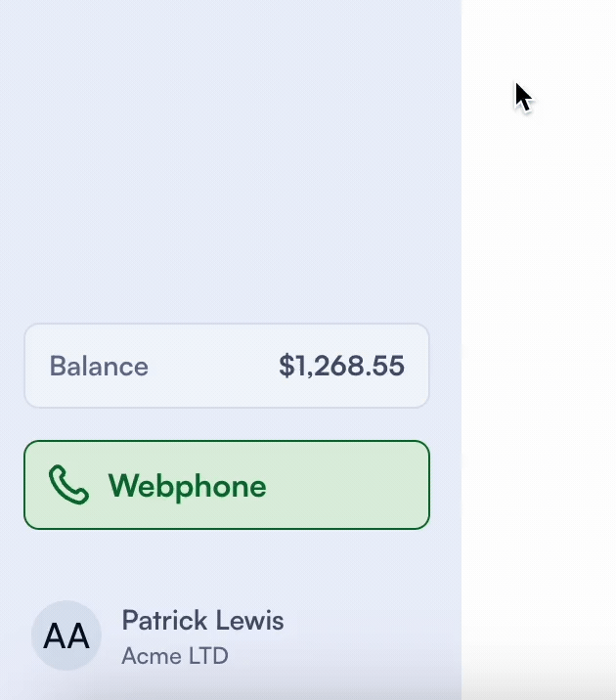This screenshot has width=616, height=700.
Task: Open the Webphone dialer
Action: (226, 485)
